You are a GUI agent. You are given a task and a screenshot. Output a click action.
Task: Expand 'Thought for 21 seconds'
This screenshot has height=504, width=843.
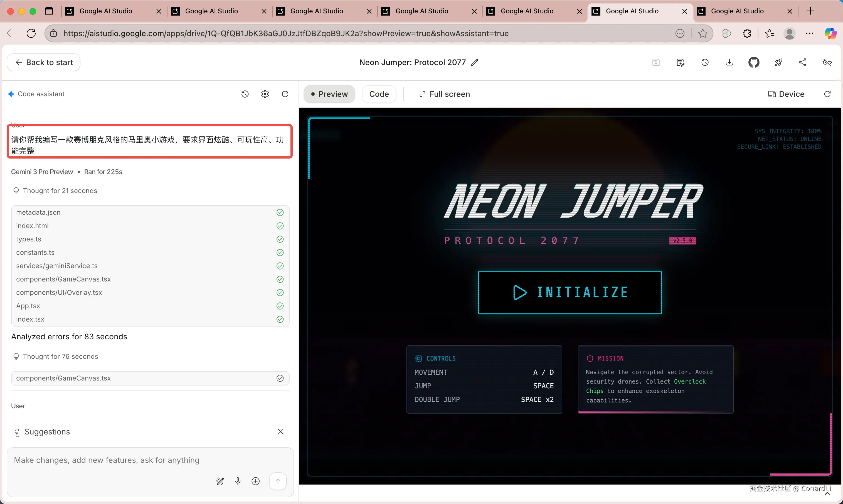pyautogui.click(x=60, y=191)
